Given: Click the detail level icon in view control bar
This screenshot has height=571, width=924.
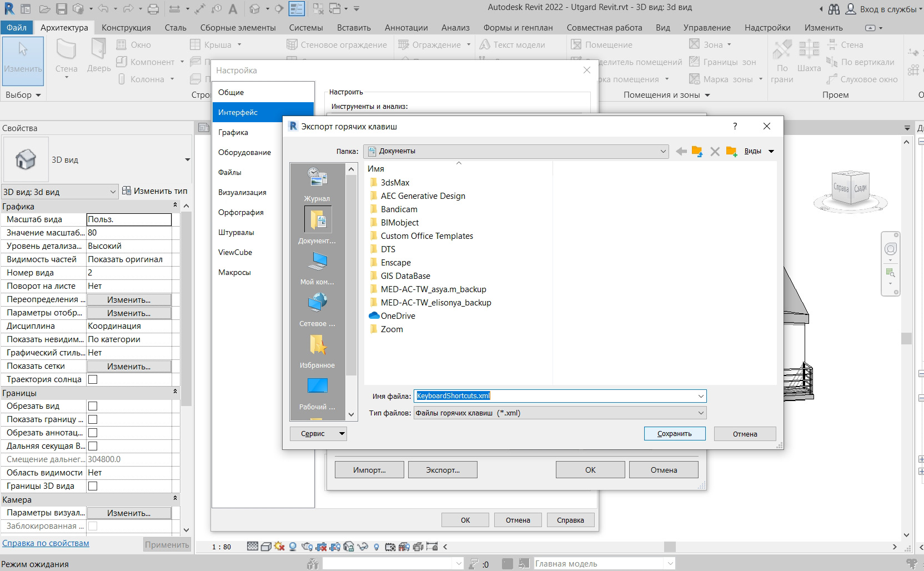Looking at the screenshot, I should tap(253, 547).
